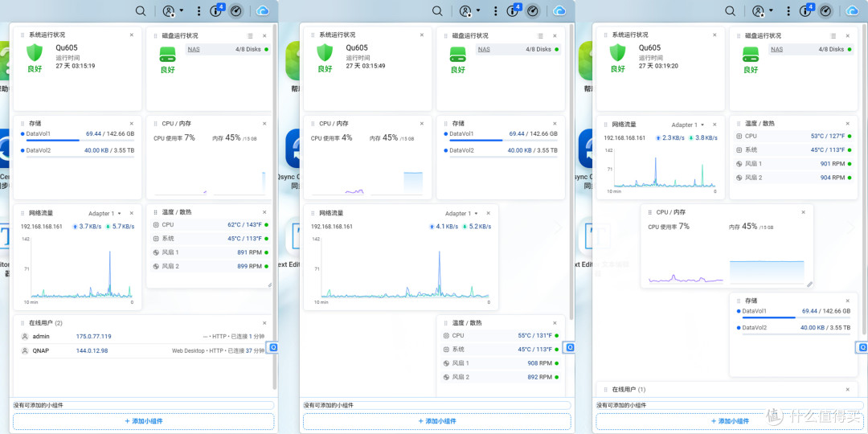Click the blue Q assistant icon in right screenshot
868x434 pixels.
tap(863, 347)
